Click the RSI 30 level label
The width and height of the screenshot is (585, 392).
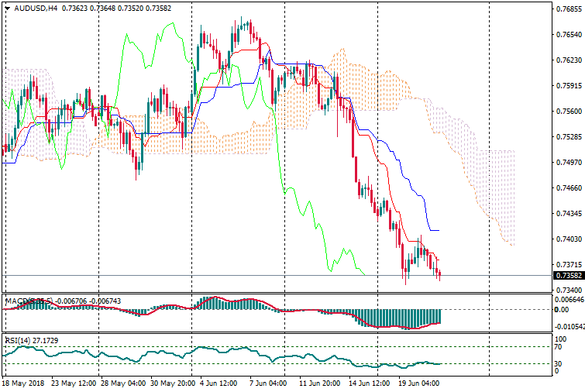tap(558, 363)
